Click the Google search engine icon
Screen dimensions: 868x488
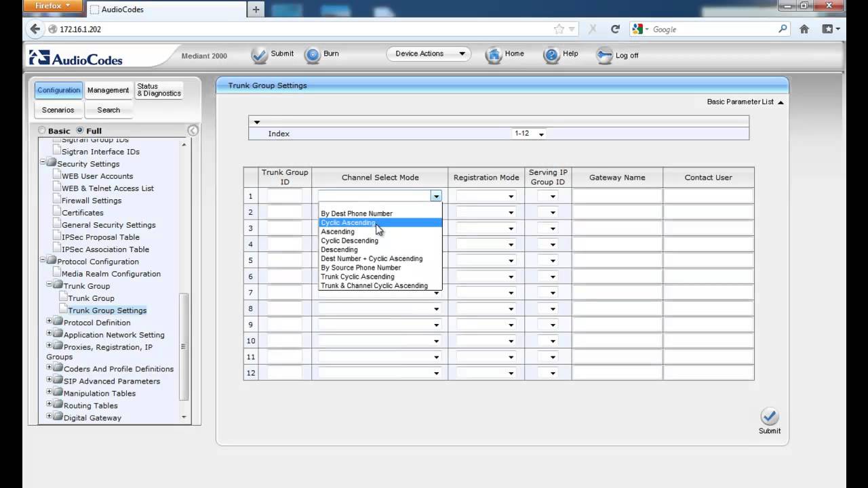tap(637, 29)
